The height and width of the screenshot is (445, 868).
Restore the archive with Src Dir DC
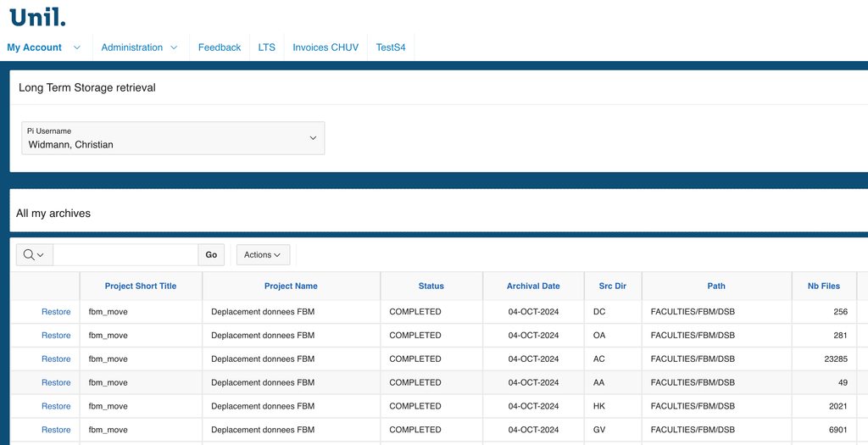click(x=56, y=312)
